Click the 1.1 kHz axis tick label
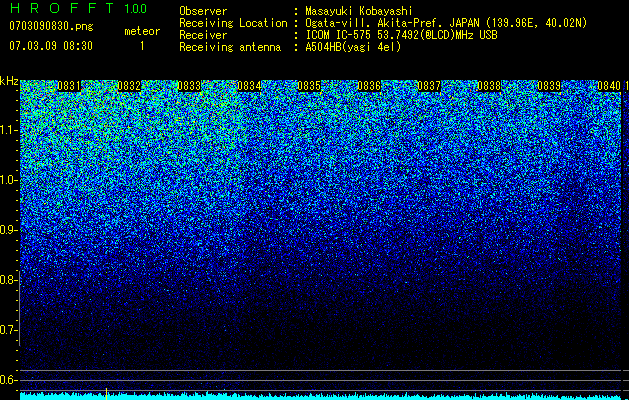Image resolution: width=629 pixels, height=400 pixels. [8, 130]
